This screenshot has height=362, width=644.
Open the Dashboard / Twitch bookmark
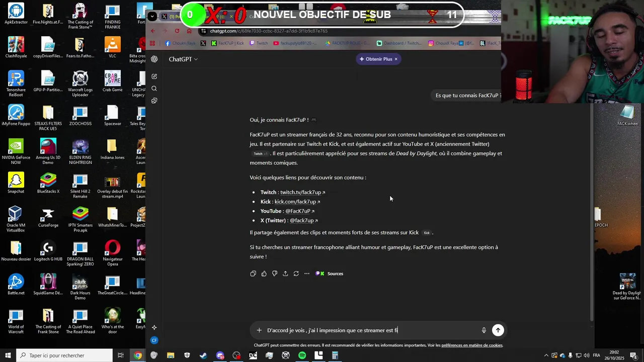pyautogui.click(x=399, y=43)
